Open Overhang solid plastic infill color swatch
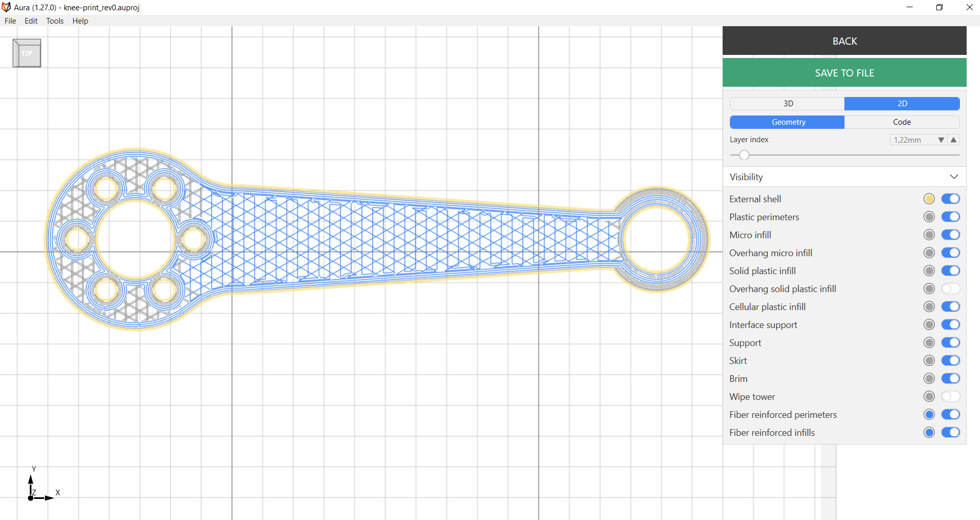This screenshot has height=520, width=980. pyautogui.click(x=929, y=288)
